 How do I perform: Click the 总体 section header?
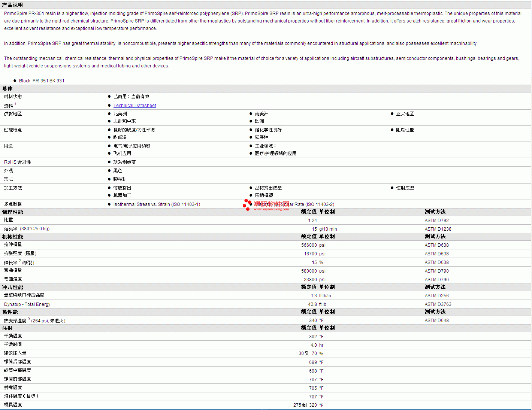(7, 88)
